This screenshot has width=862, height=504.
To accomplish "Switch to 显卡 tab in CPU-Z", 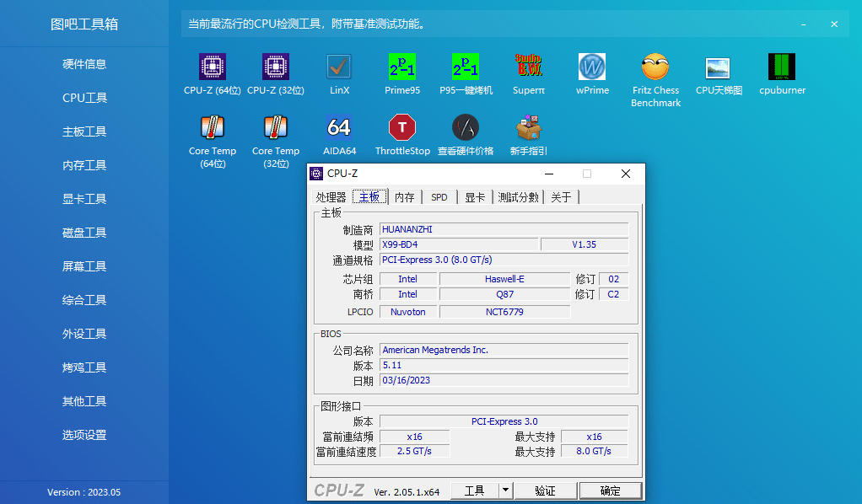I will (475, 197).
